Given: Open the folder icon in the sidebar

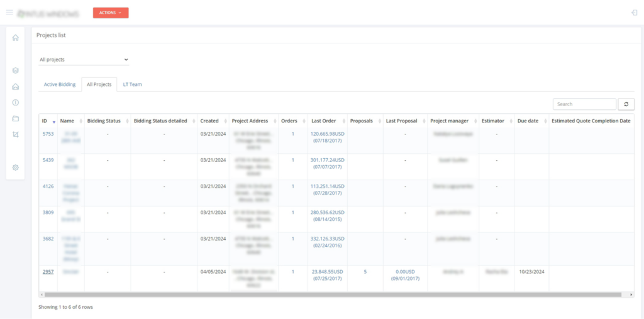Looking at the screenshot, I should [16, 119].
